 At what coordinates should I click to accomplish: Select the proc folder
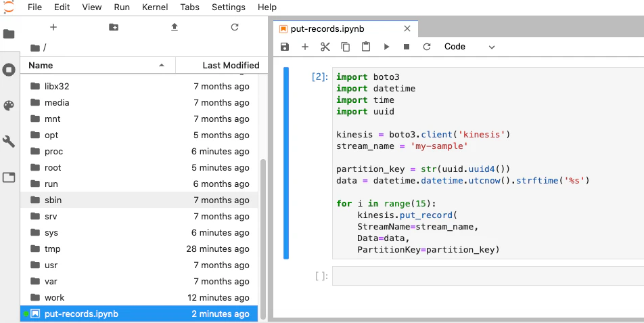[139, 151]
